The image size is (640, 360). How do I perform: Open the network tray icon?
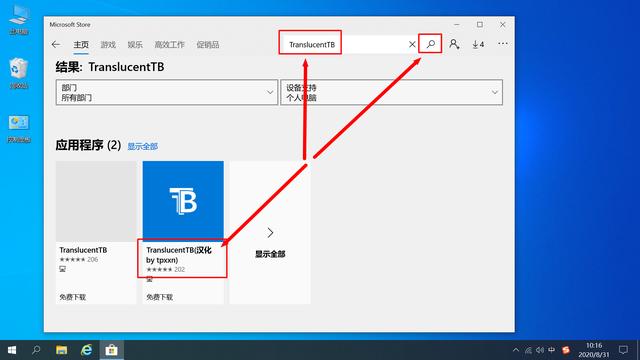[528, 350]
